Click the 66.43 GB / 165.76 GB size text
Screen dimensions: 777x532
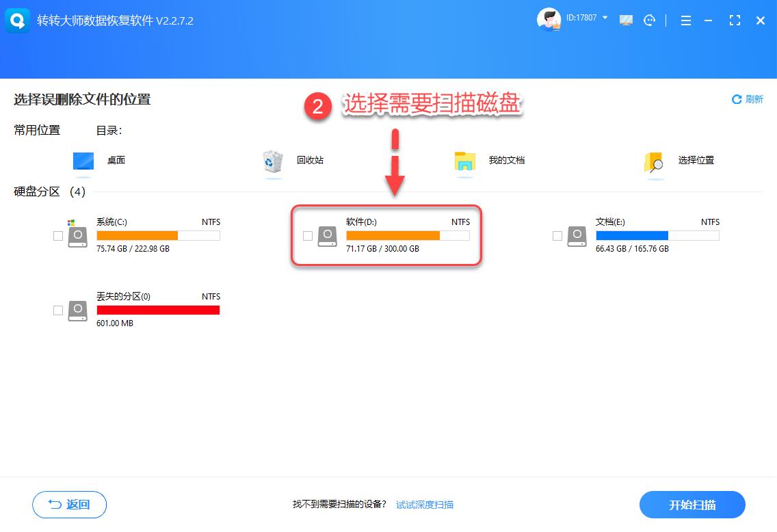pos(632,249)
